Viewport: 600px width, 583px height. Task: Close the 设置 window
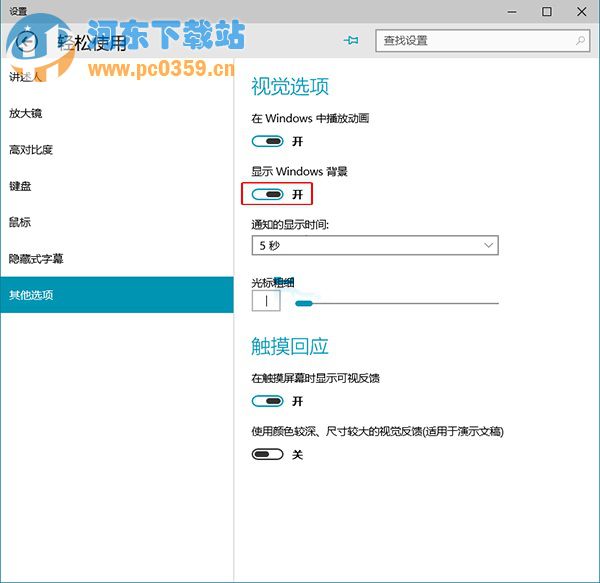[x=582, y=12]
